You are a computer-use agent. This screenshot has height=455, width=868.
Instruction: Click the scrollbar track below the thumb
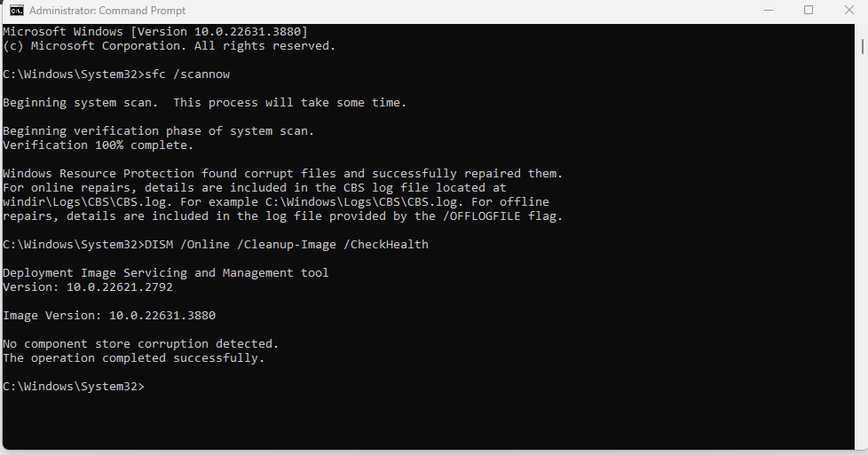point(862,249)
